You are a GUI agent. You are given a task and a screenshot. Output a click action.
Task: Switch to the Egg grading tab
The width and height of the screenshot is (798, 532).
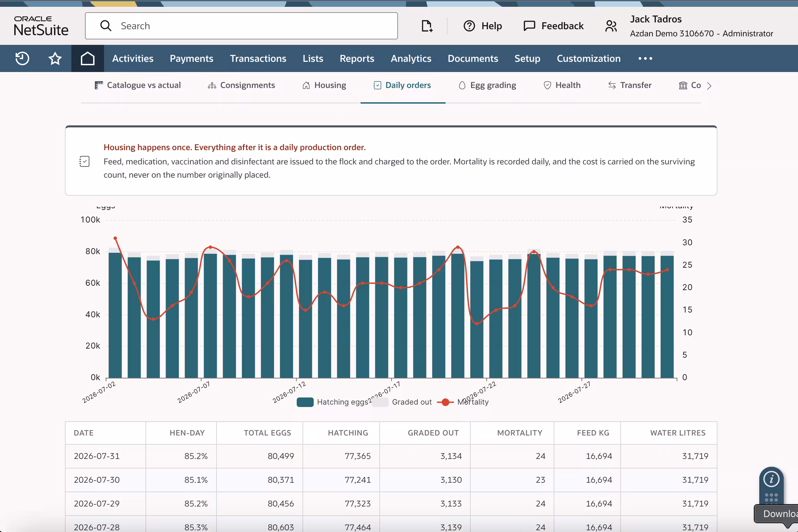pos(487,85)
